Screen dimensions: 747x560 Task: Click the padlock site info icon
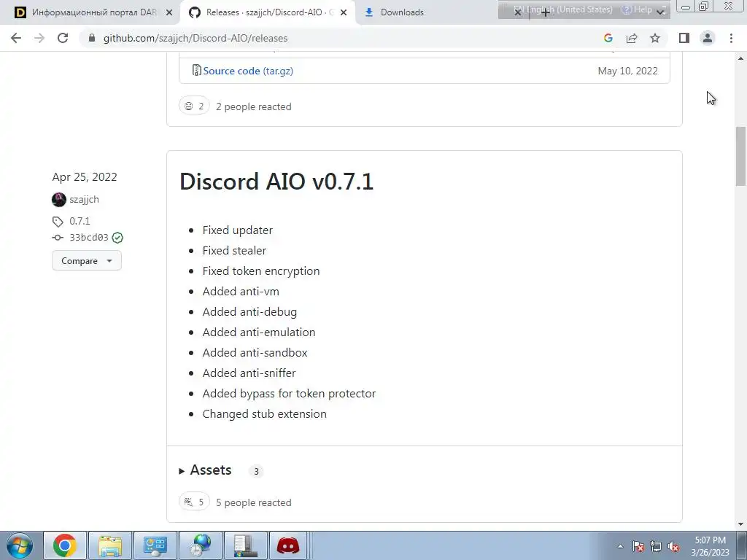(92, 38)
